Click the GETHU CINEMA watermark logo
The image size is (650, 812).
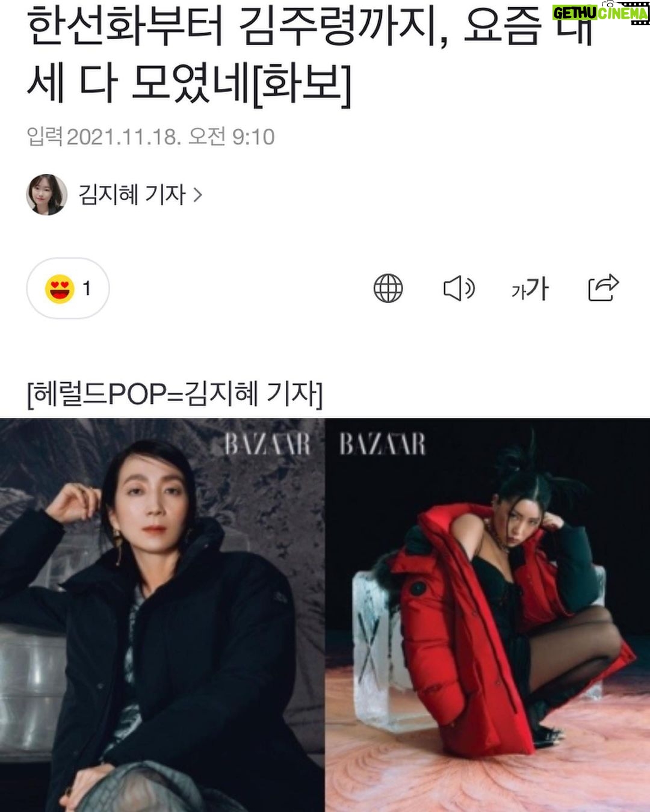(601, 13)
